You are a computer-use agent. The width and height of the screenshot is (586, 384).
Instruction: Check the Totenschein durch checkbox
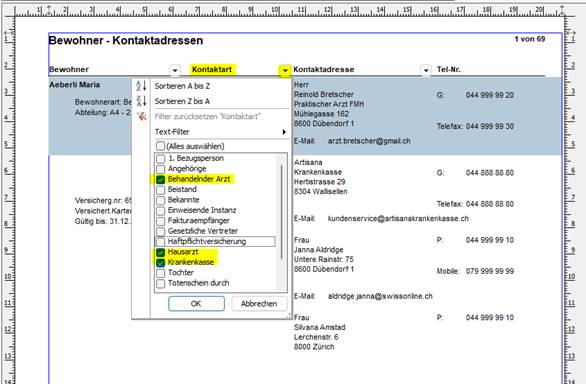pyautogui.click(x=160, y=283)
